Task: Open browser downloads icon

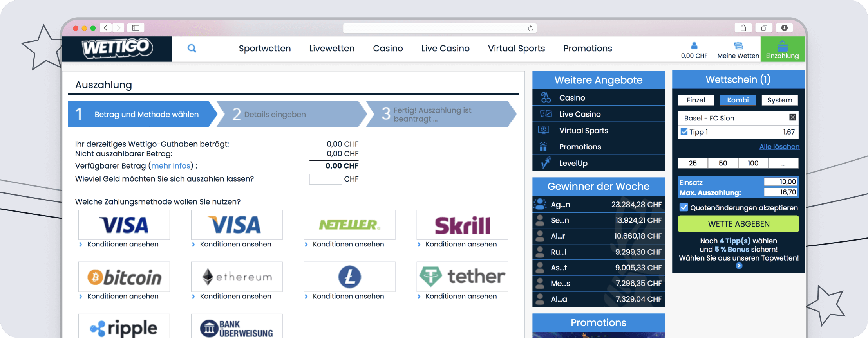Action: (784, 28)
